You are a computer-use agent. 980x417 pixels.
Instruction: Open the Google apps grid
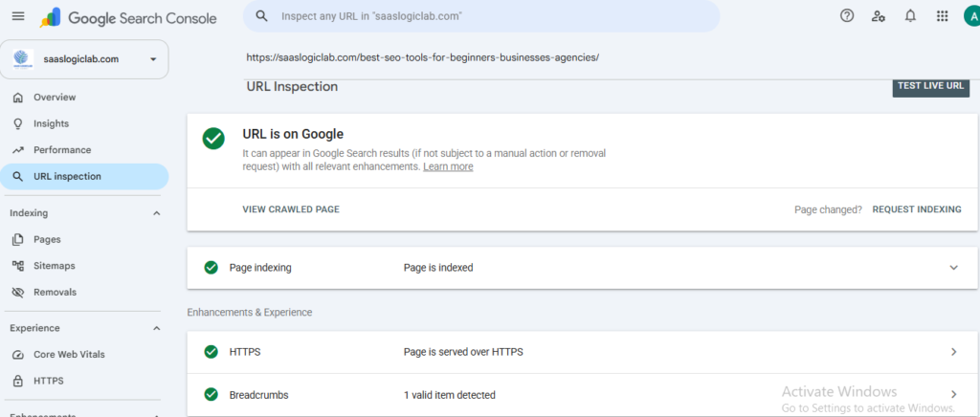943,16
